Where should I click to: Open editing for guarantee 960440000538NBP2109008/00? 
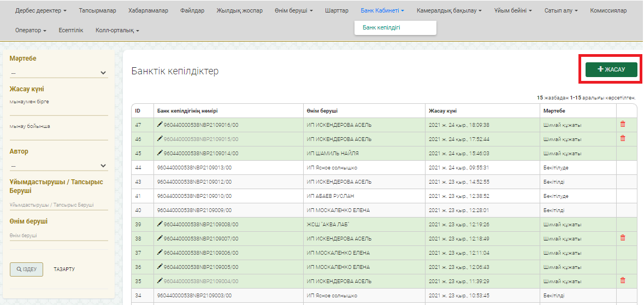point(160,224)
